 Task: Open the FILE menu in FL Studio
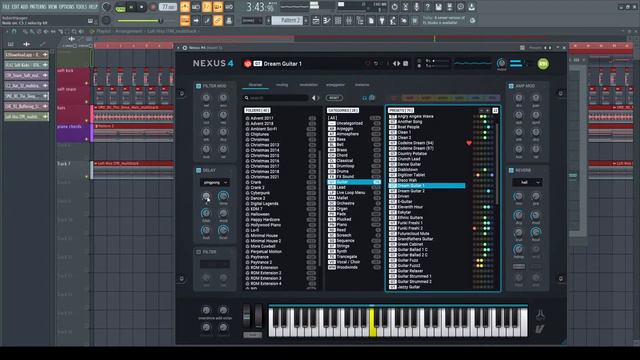(6, 7)
